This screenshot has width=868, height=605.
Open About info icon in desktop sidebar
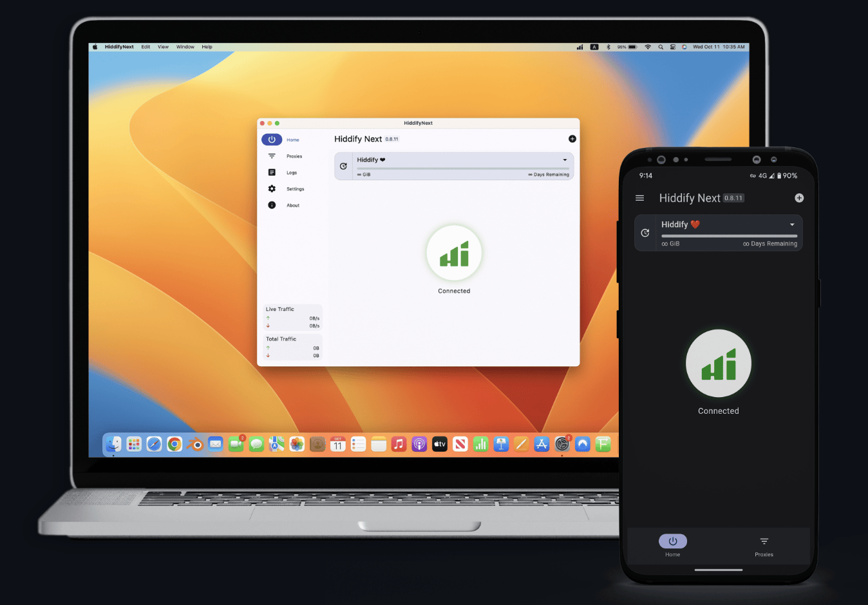coord(272,205)
